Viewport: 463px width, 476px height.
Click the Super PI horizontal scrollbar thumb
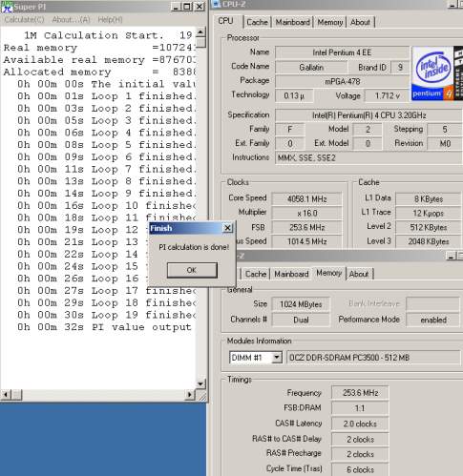(x=16, y=395)
